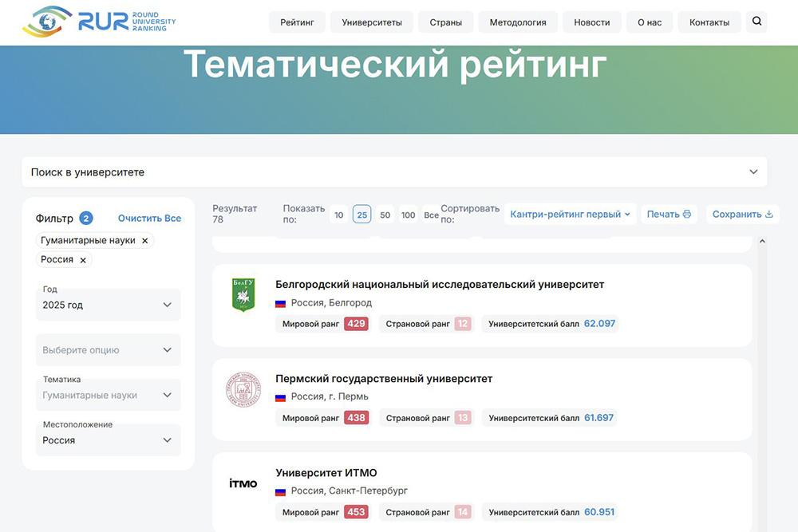Open the Belgorod university logo
798x532 pixels.
[x=243, y=295]
